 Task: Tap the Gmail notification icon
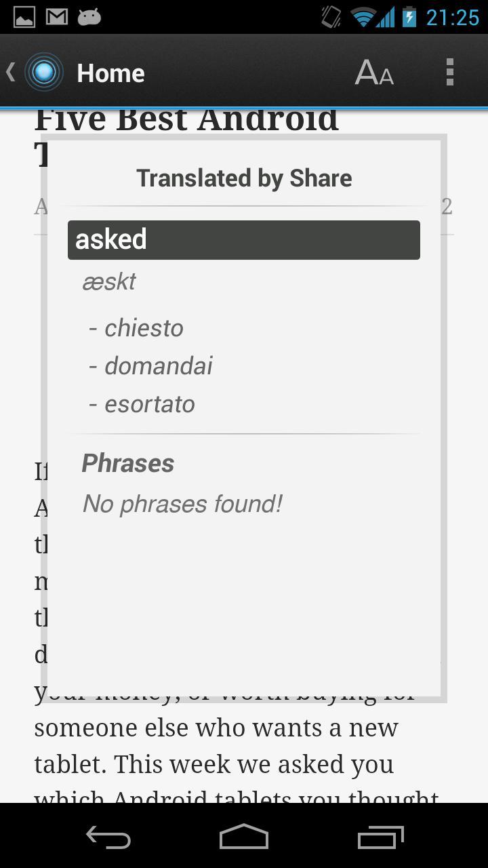pyautogui.click(x=57, y=17)
